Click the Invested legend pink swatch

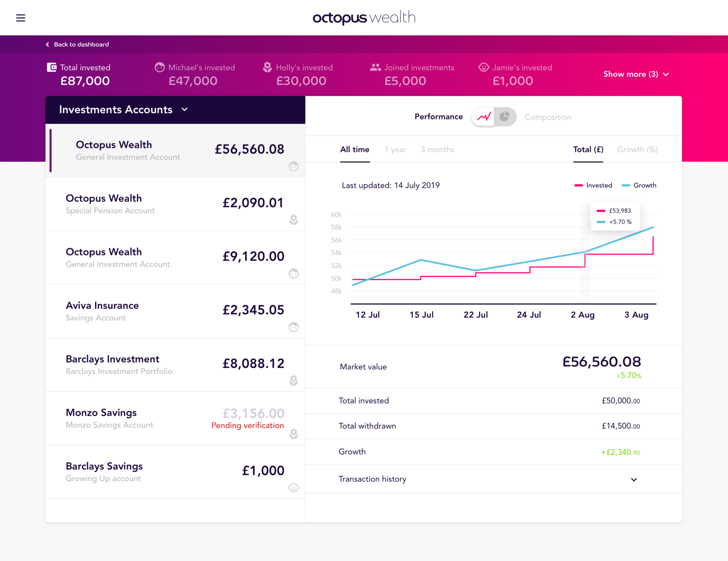point(578,185)
